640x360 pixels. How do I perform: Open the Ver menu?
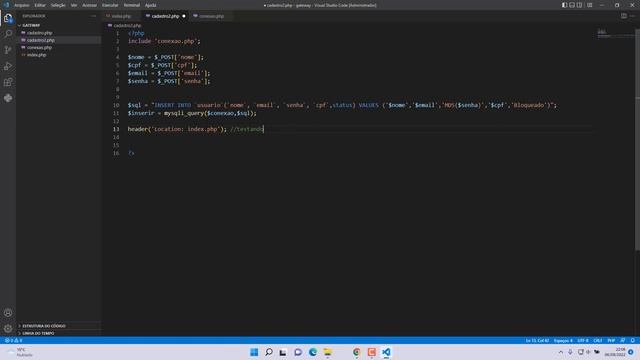tap(74, 5)
